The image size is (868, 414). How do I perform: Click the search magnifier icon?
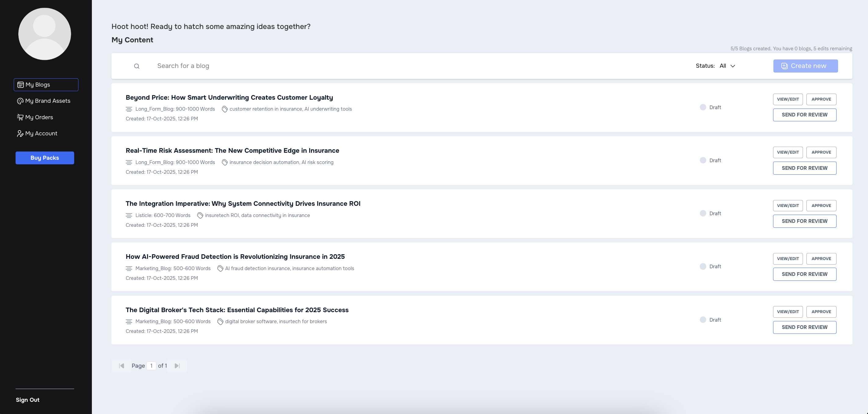pyautogui.click(x=136, y=66)
